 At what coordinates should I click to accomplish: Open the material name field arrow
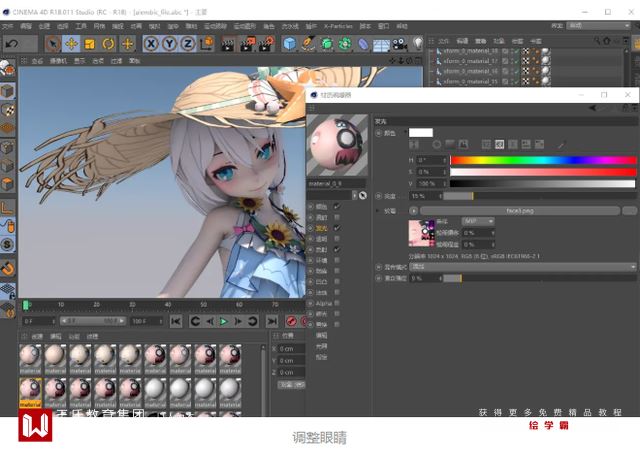(x=355, y=195)
